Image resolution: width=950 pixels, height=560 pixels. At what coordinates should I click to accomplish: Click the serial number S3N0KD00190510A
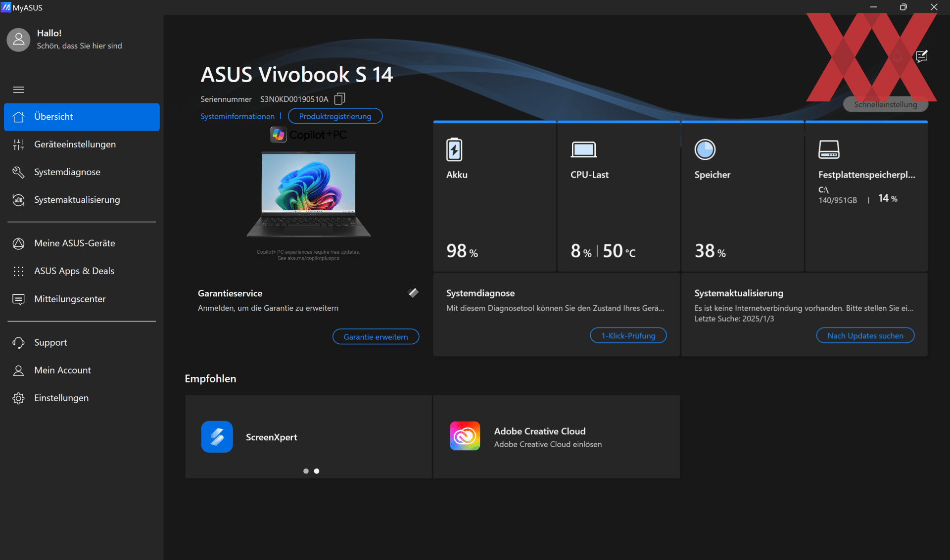(x=294, y=99)
